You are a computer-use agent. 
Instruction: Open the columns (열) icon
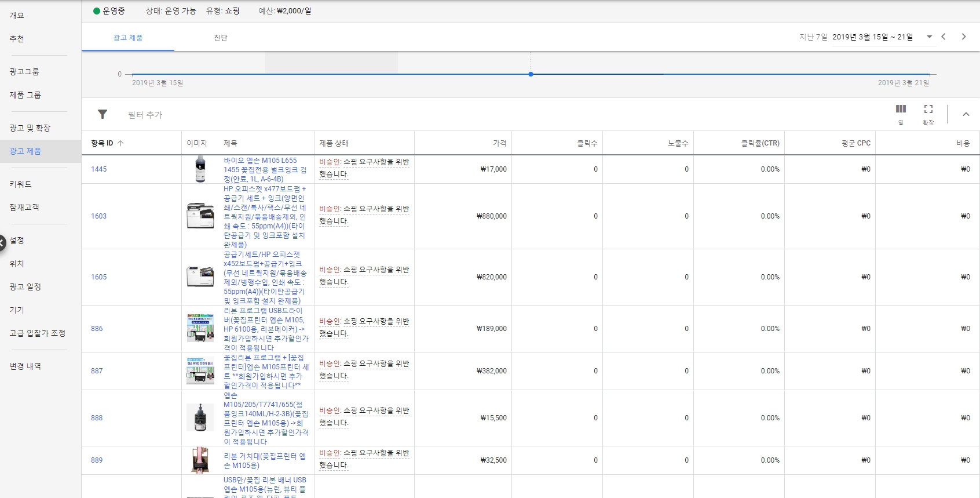pyautogui.click(x=901, y=110)
